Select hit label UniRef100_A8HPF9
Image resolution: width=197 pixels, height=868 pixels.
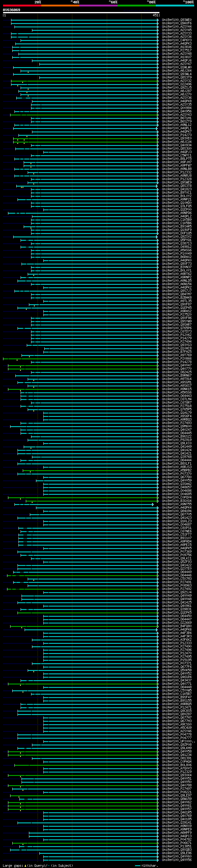click(x=177, y=833)
